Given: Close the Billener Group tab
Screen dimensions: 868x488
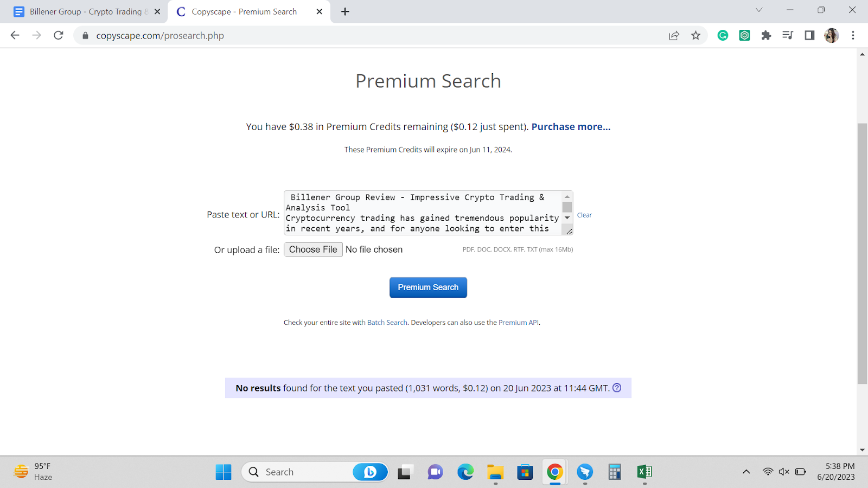Looking at the screenshot, I should [157, 11].
